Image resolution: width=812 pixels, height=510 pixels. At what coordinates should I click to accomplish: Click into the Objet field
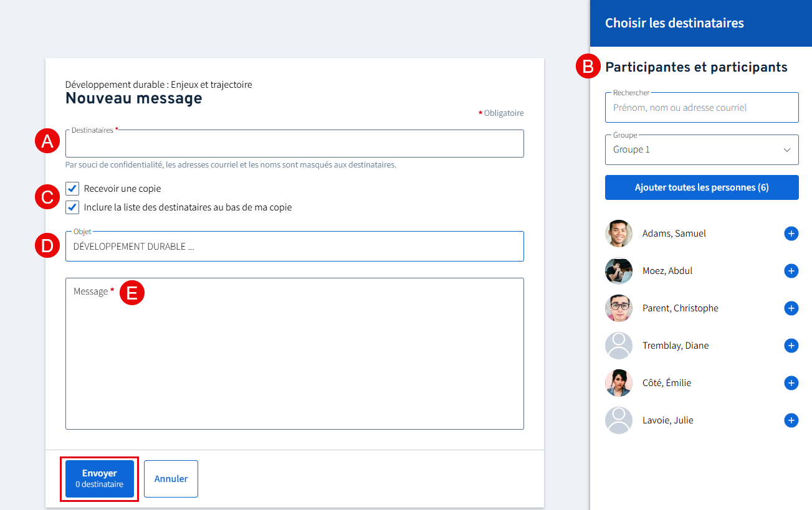[x=294, y=247]
